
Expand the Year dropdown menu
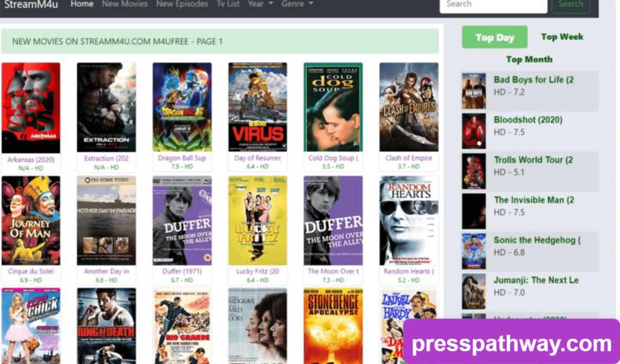tap(260, 4)
